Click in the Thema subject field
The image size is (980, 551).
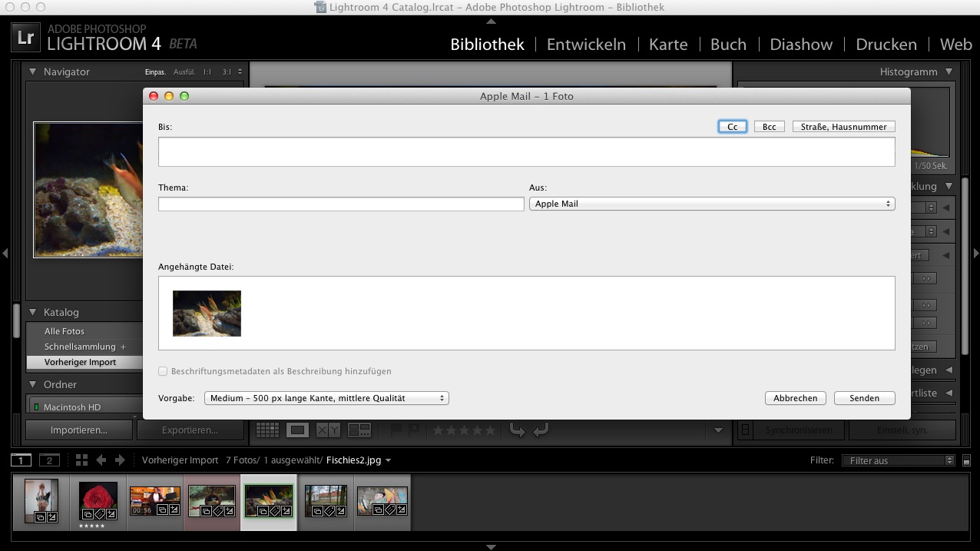tap(341, 204)
